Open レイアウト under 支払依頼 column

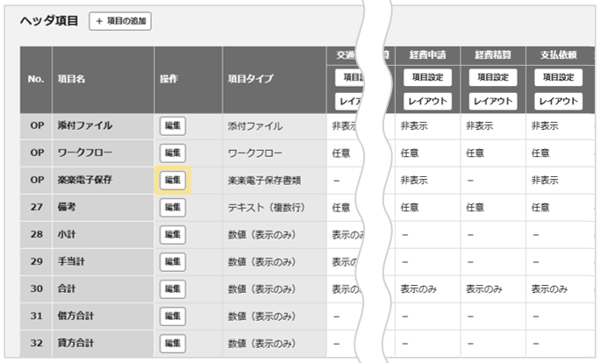(x=558, y=101)
